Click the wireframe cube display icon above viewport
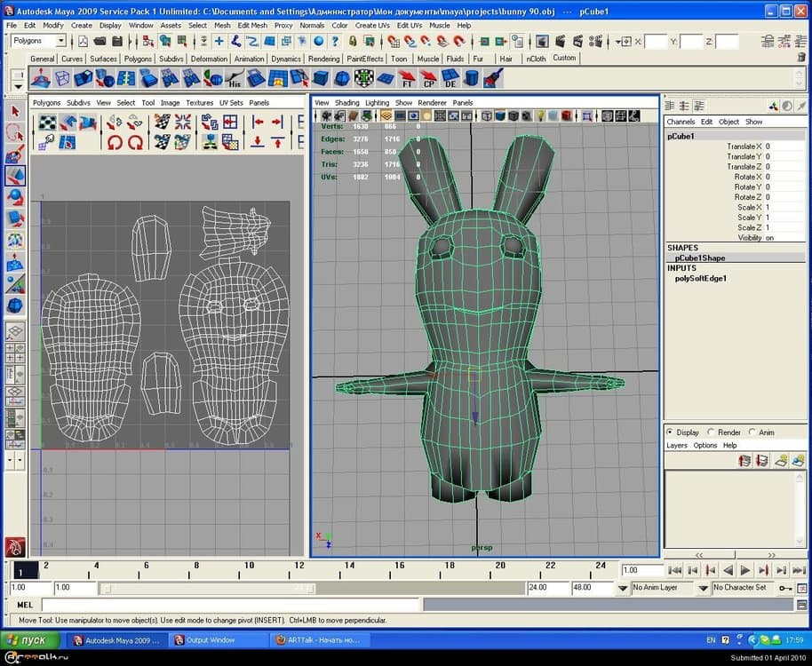 point(486,115)
